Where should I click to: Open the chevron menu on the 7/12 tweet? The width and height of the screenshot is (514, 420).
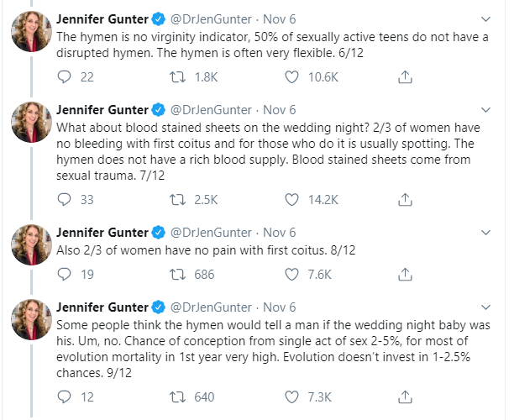tap(485, 109)
